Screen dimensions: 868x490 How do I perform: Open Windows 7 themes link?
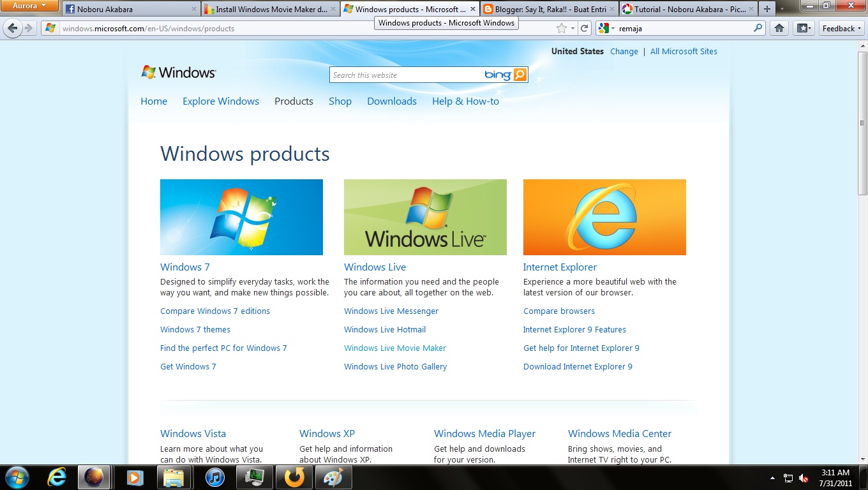[x=195, y=330]
